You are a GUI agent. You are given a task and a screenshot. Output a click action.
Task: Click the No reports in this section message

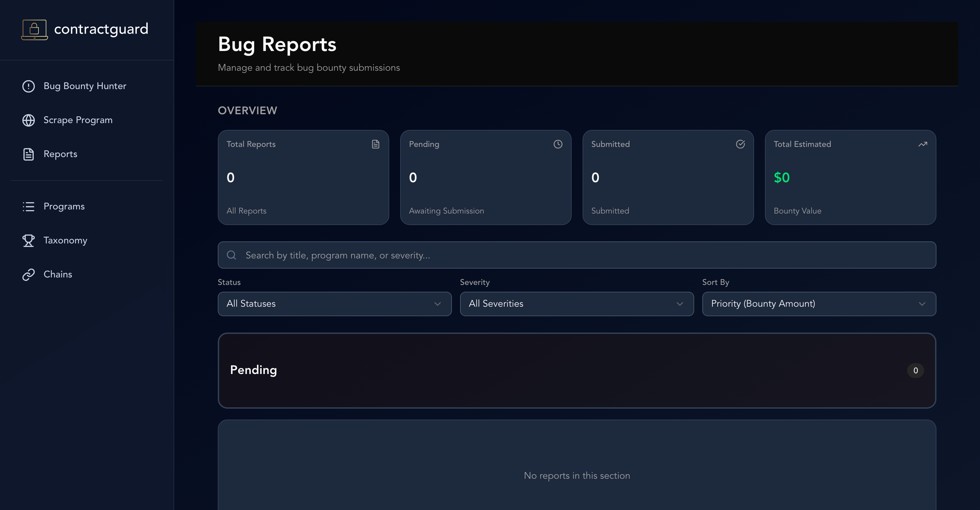click(577, 476)
